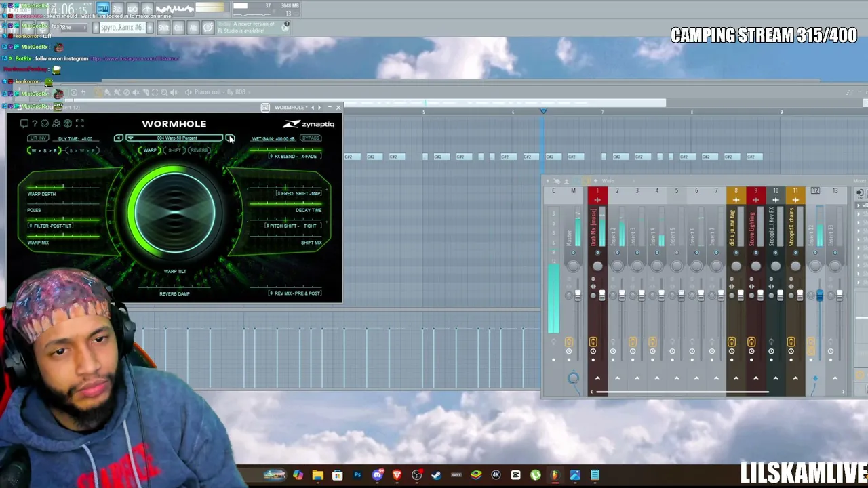The width and height of the screenshot is (868, 488).
Task: Click the large central Wormhole warp knob
Action: click(x=174, y=211)
